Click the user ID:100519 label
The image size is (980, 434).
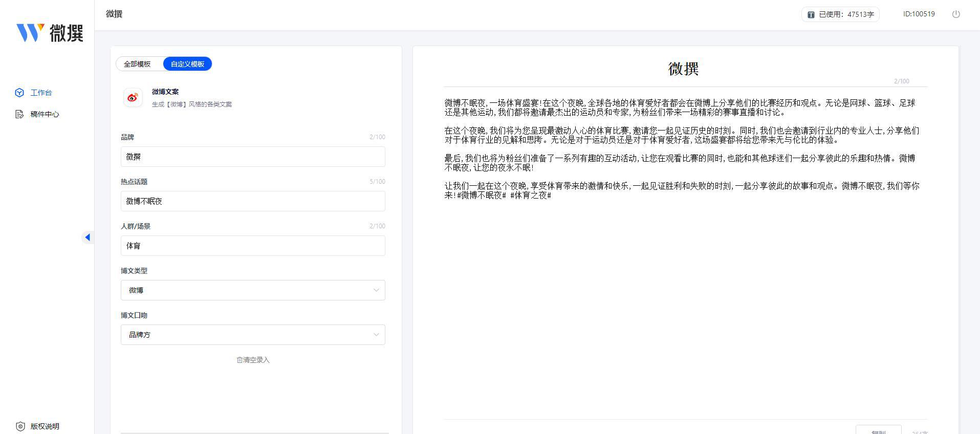click(919, 14)
